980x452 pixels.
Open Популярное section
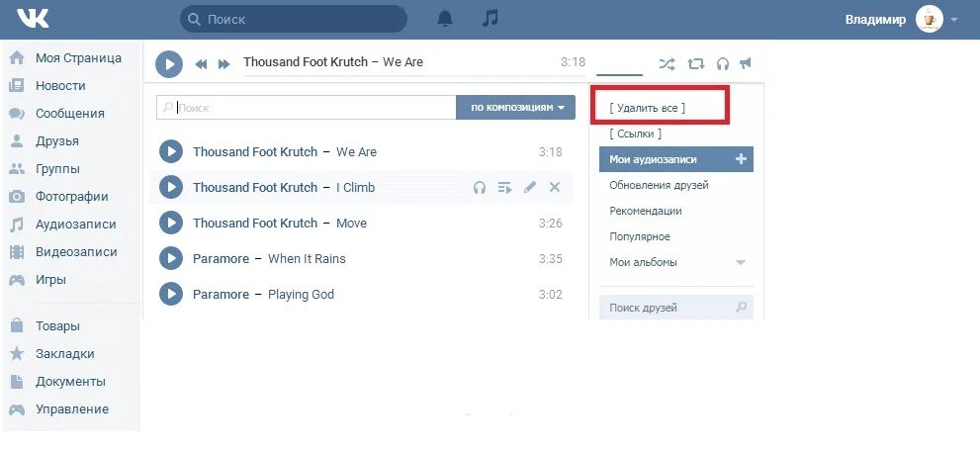640,237
